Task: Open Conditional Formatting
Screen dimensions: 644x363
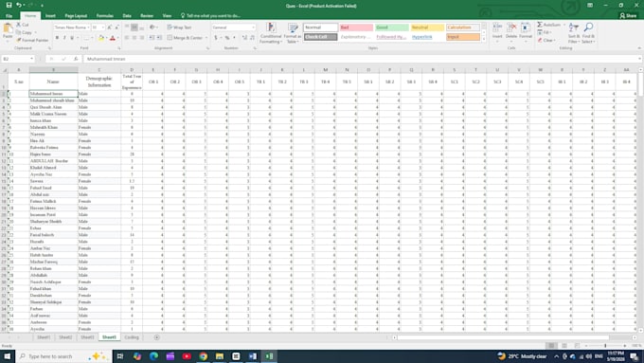Action: coord(270,33)
